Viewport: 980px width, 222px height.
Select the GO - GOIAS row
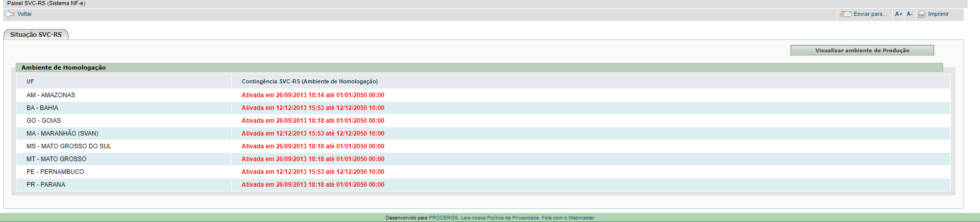(x=483, y=121)
